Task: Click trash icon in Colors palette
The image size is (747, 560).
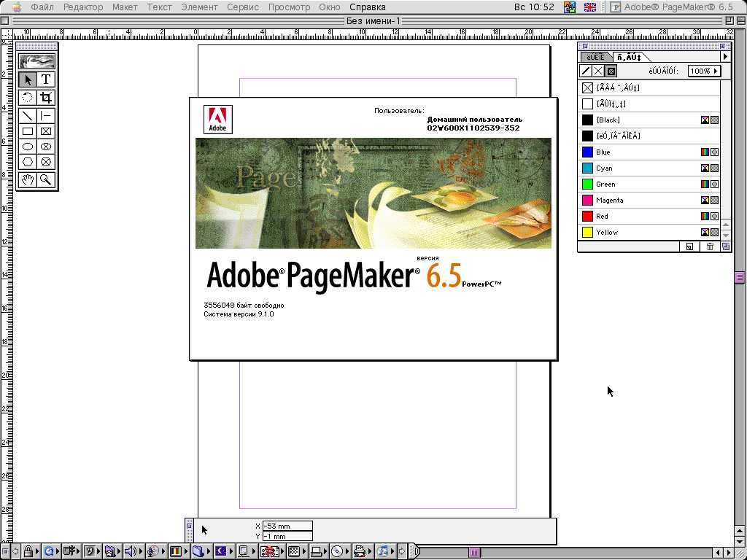Action: (710, 246)
